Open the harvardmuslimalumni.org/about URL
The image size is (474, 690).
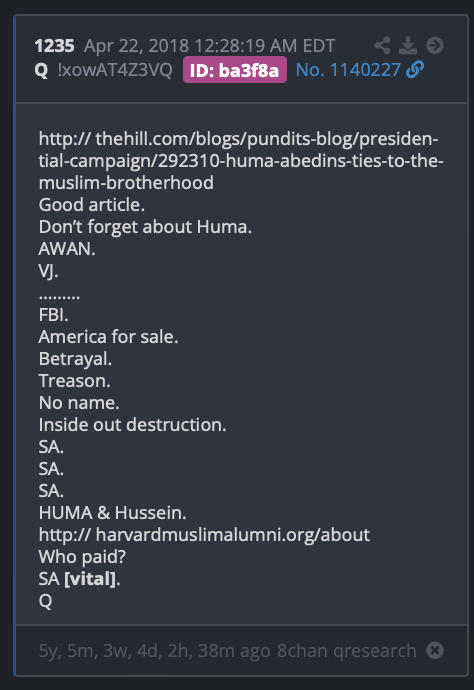tap(204, 535)
